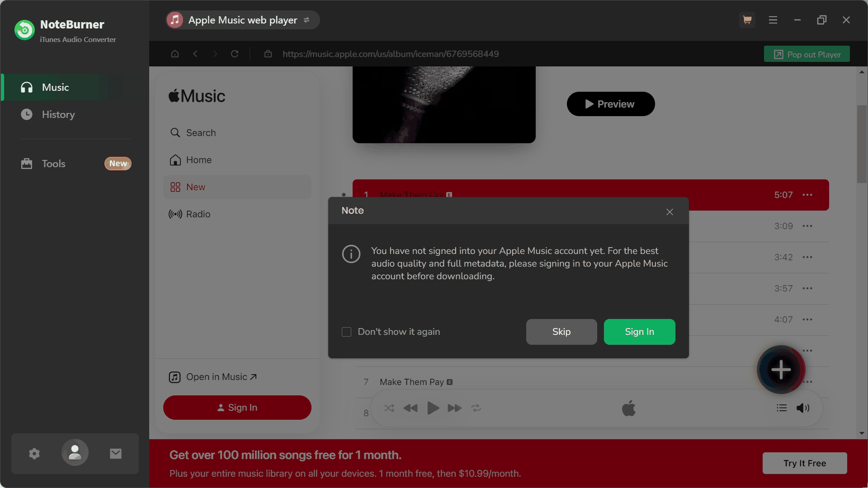868x488 pixels.
Task: Select track Make Them Pay
Action: (x=412, y=382)
